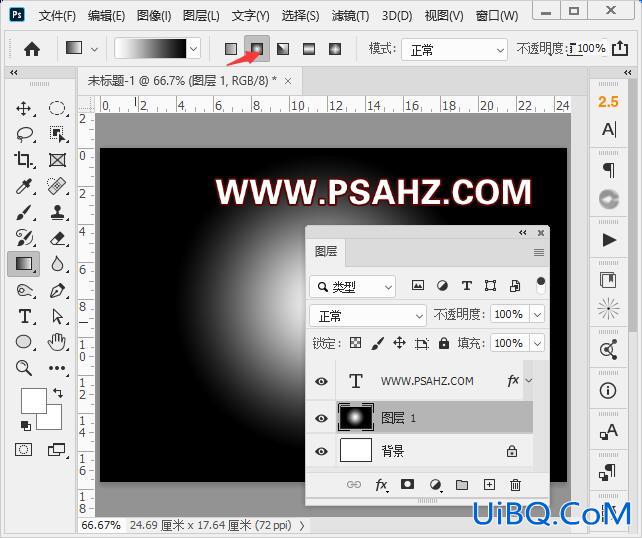Choose diamond gradient style
642x538 pixels.
click(x=335, y=49)
